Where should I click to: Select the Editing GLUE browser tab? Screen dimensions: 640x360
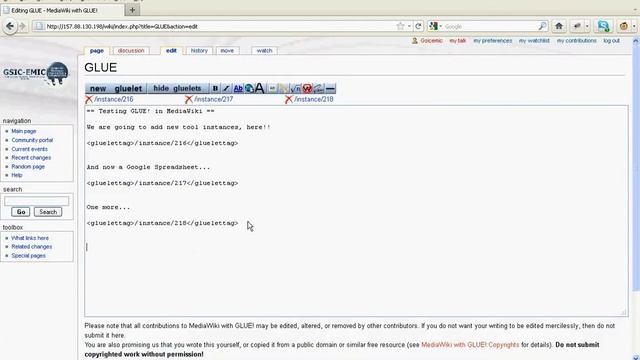tap(62, 10)
